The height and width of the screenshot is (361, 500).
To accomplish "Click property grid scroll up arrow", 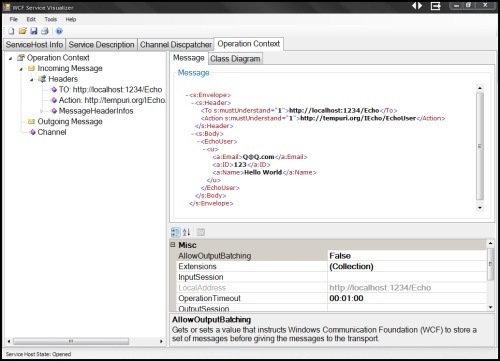I will [x=490, y=243].
